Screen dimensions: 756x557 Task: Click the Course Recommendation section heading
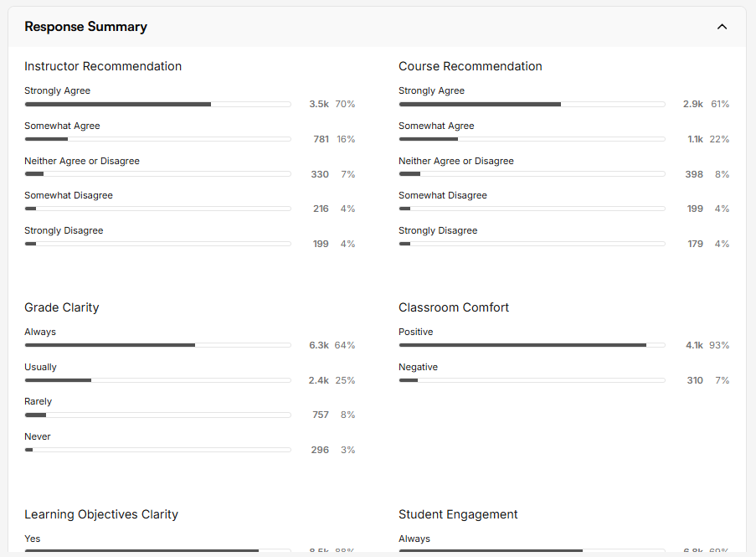point(470,66)
